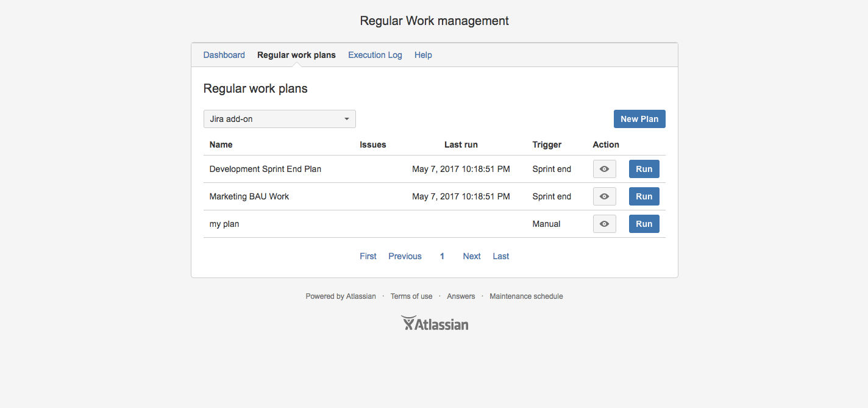Create a New Plan
The image size is (868, 408).
click(639, 119)
